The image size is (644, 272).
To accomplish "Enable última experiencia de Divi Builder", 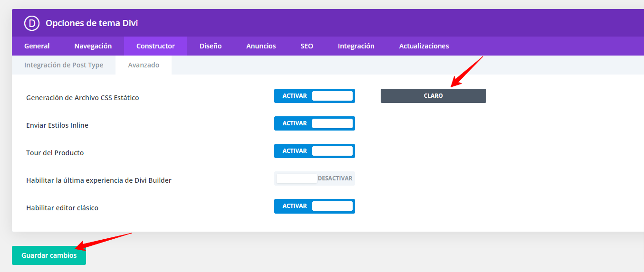I will 315,178.
